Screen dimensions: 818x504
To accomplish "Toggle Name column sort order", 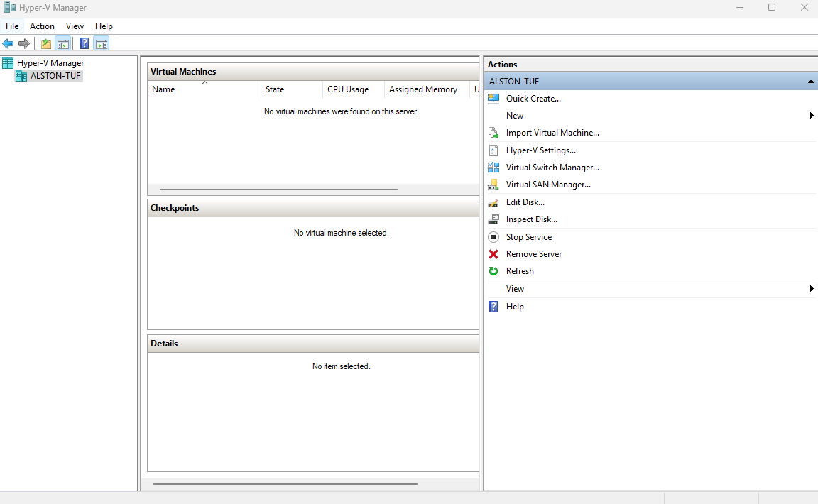I will tap(204, 89).
